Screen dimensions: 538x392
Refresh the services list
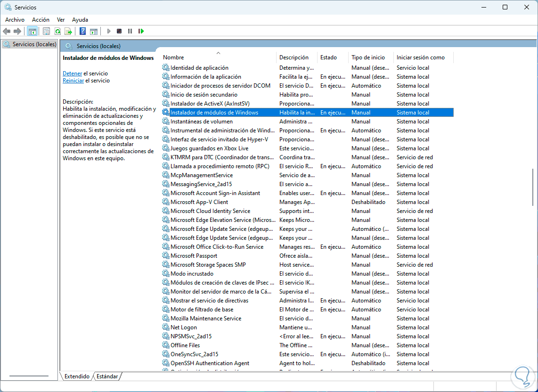57,31
